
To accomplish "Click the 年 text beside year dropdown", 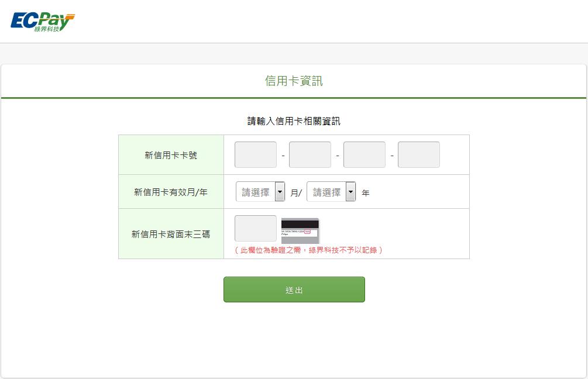I will [x=366, y=192].
